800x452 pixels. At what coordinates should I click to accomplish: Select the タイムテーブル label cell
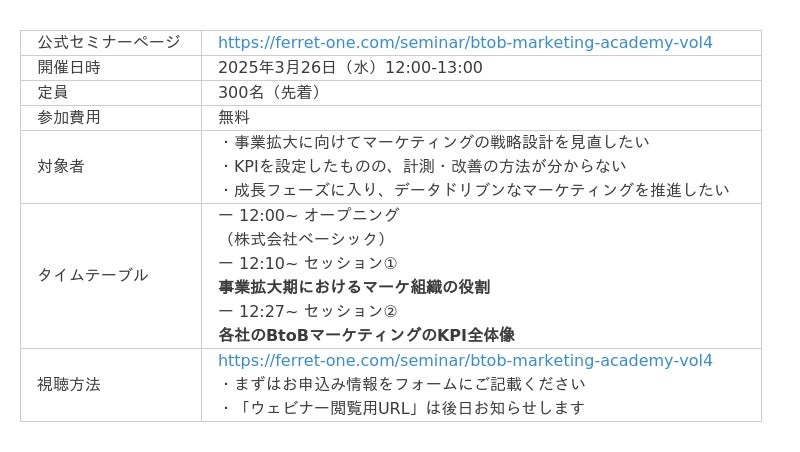coord(111,276)
